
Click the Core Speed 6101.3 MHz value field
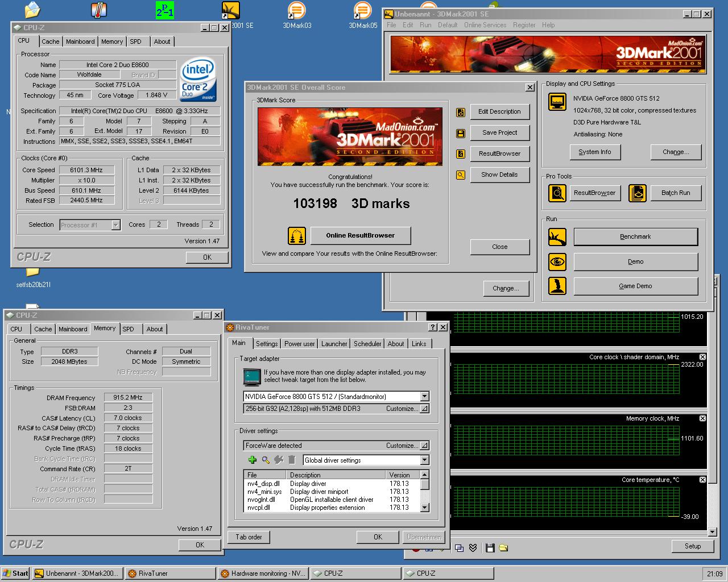[x=86, y=170]
